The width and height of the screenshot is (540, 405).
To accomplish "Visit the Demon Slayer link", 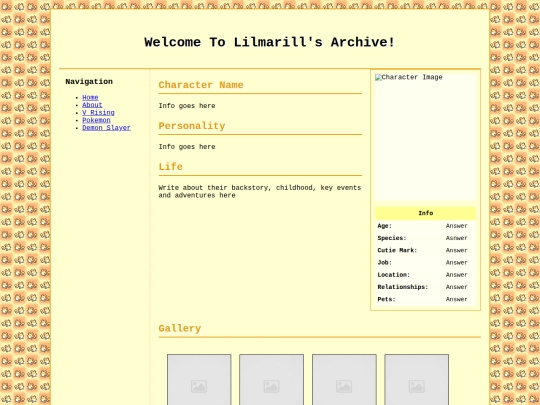I will [106, 128].
